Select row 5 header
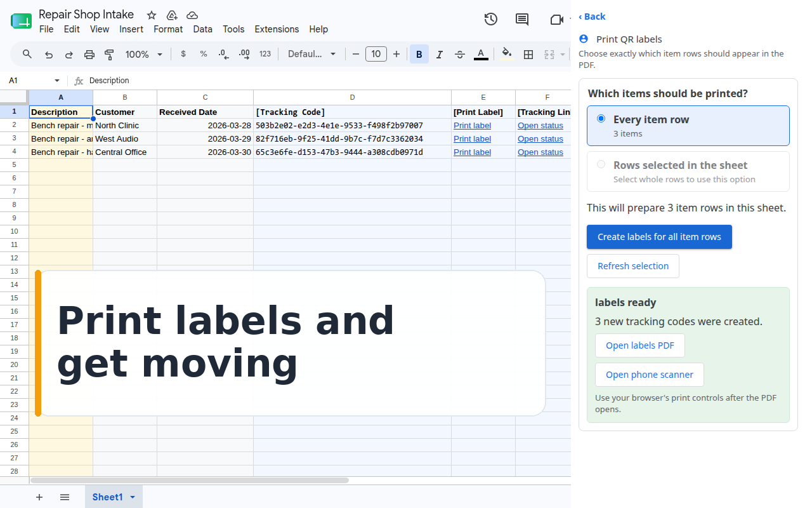Image resolution: width=812 pixels, height=508 pixels. (14, 165)
